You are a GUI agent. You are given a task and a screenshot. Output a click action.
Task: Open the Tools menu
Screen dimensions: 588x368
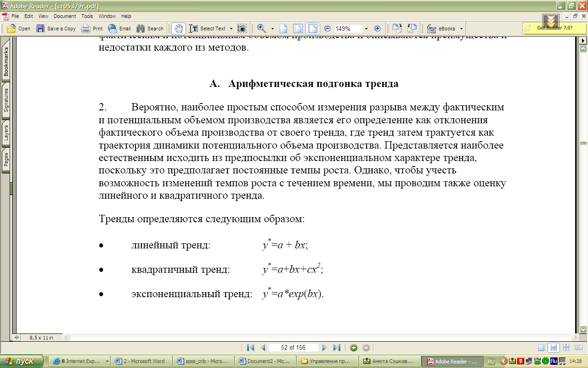(87, 16)
